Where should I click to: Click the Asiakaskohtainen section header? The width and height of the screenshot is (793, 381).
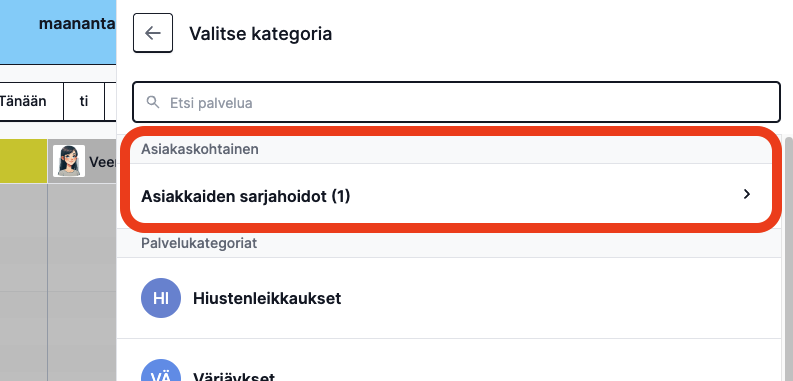pyautogui.click(x=200, y=149)
